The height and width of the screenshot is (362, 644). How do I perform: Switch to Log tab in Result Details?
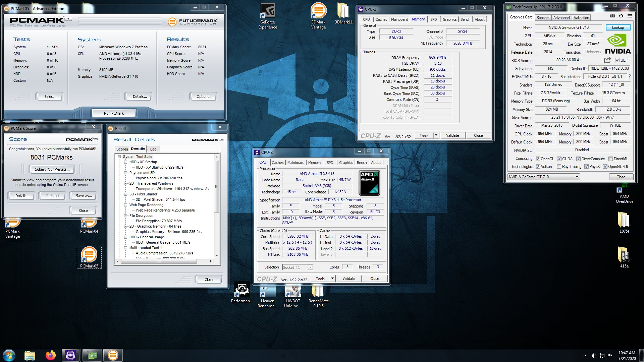(x=153, y=149)
